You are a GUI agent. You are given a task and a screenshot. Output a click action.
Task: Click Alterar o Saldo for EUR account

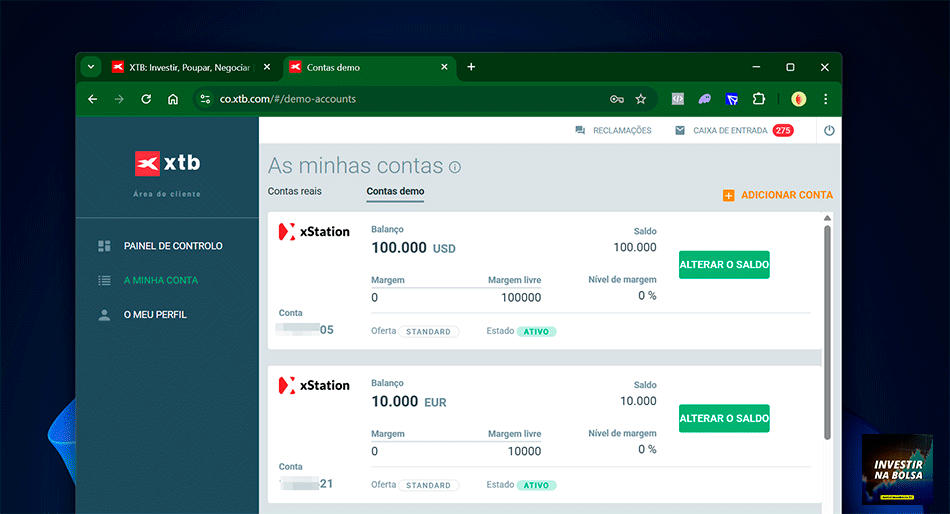click(x=724, y=418)
